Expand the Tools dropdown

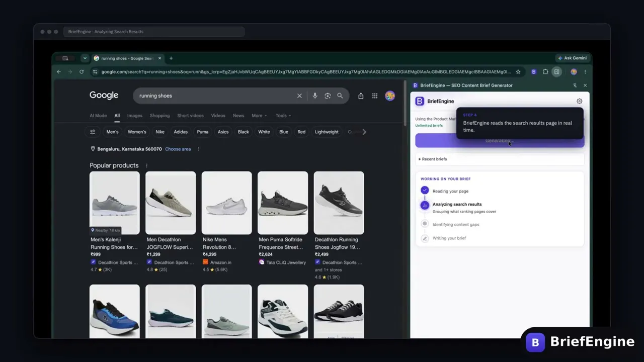click(x=283, y=116)
